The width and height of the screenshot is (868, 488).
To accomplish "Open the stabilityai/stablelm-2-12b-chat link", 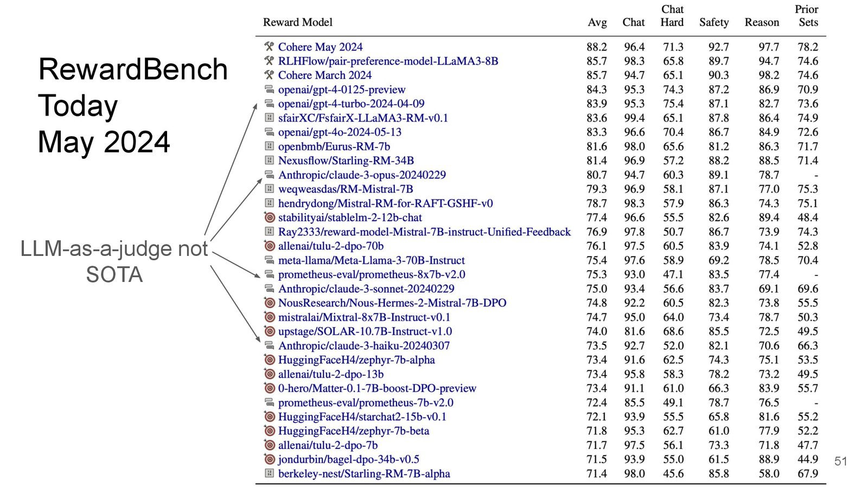I will click(x=350, y=217).
